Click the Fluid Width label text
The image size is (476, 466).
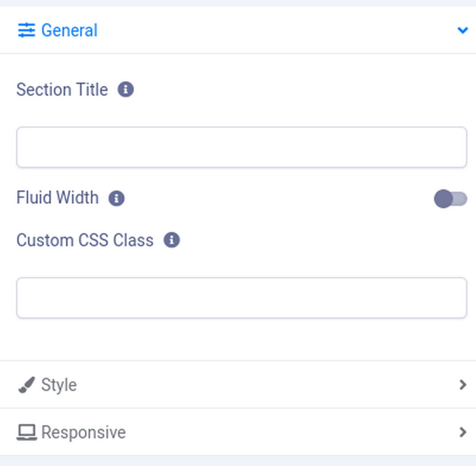[57, 198]
